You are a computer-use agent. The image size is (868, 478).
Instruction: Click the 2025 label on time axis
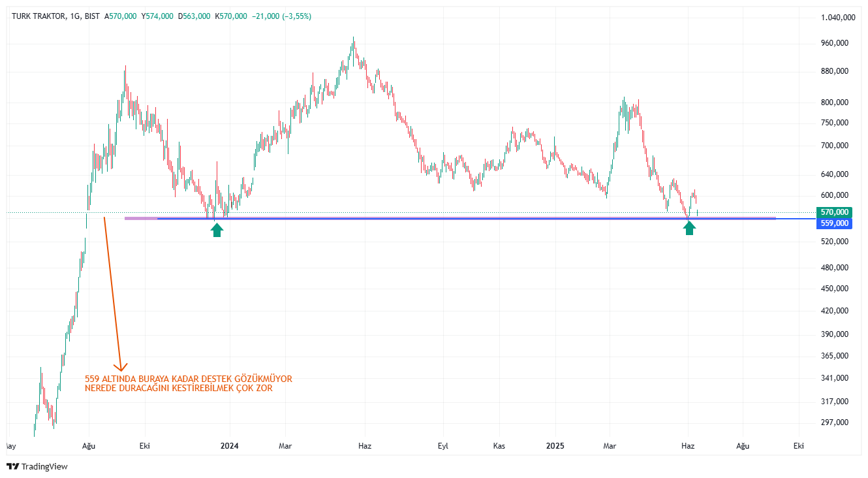coord(555,446)
